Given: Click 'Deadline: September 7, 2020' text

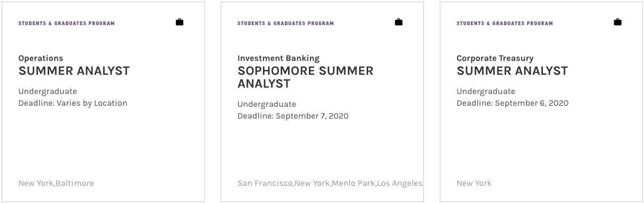Looking at the screenshot, I should 293,116.
